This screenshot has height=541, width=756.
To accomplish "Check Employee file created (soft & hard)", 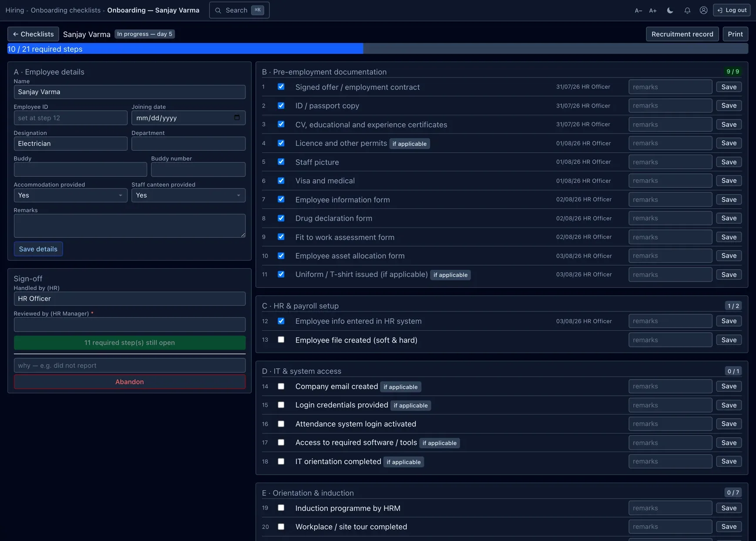I will (x=281, y=339).
